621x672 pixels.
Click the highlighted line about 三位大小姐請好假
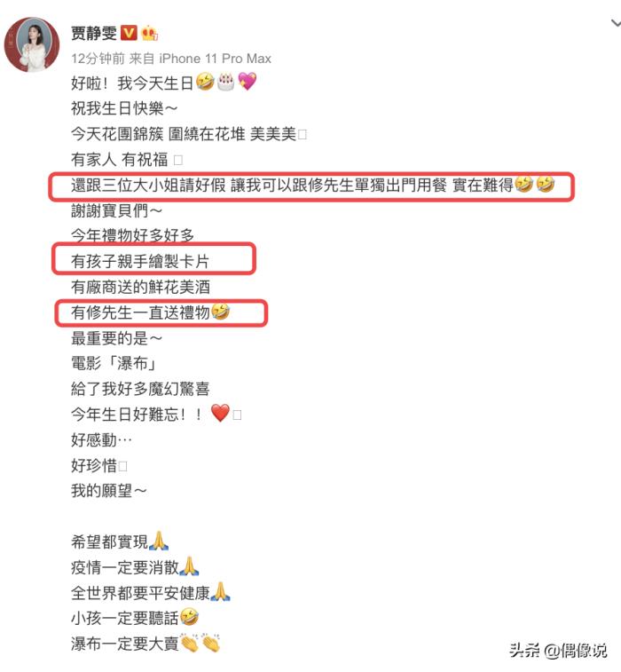[x=312, y=186]
